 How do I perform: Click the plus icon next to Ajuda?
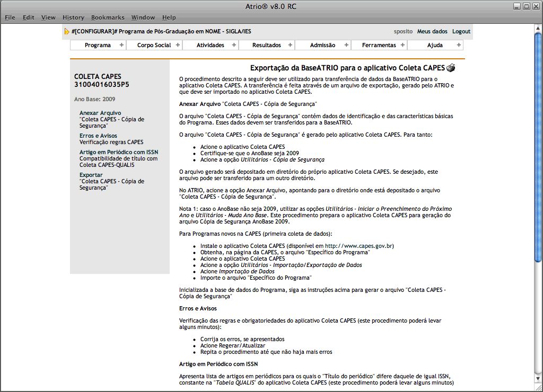pos(459,45)
